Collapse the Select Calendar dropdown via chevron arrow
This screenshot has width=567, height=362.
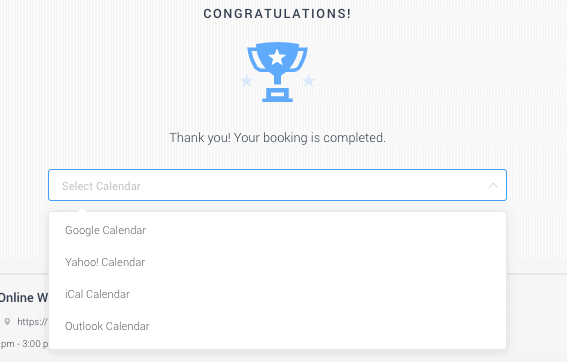(x=493, y=185)
